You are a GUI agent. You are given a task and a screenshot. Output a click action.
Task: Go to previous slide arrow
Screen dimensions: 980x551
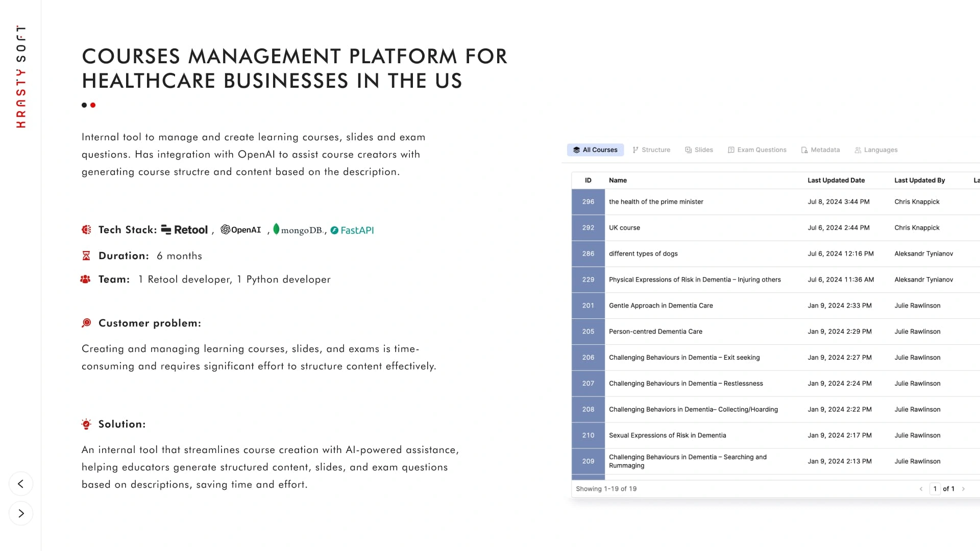point(21,484)
